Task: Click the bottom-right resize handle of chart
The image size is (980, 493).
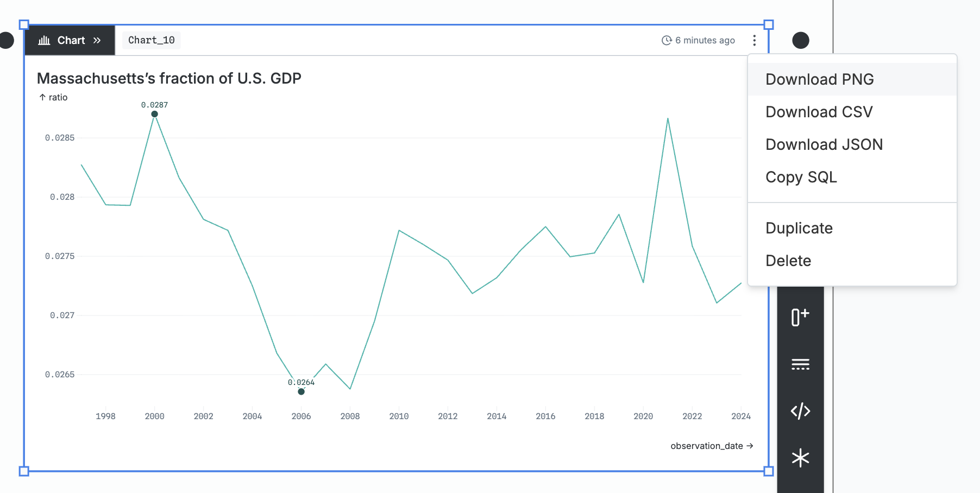Action: pyautogui.click(x=768, y=471)
